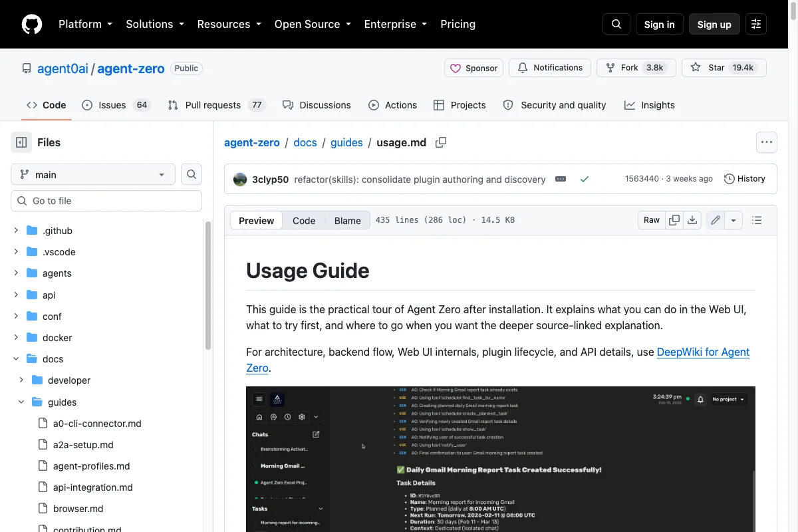Open Pricing link in header
This screenshot has width=798, height=532.
tap(458, 24)
